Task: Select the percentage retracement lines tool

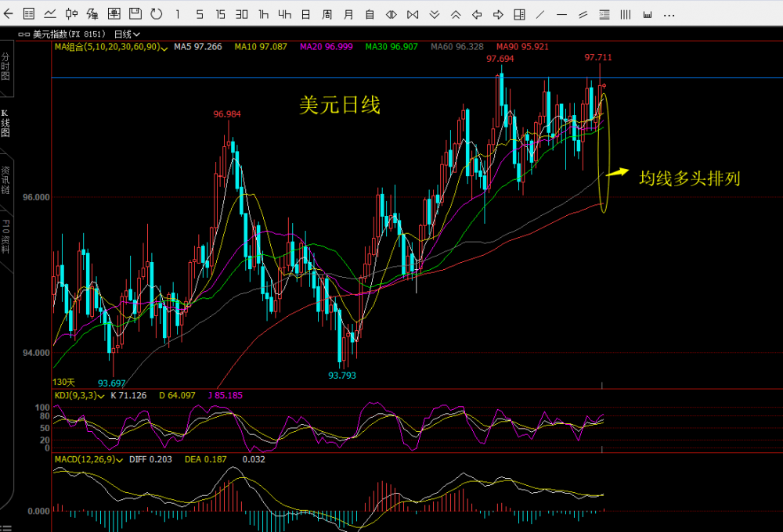Action: tap(604, 14)
